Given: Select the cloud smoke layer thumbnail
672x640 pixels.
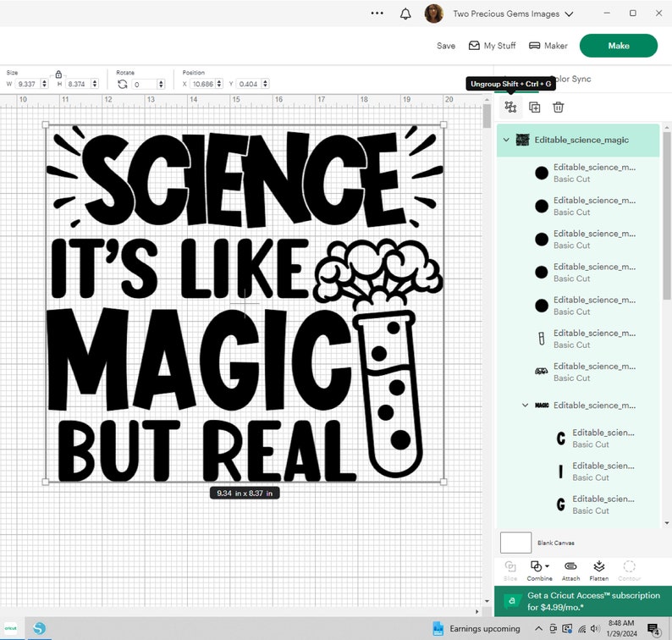Looking at the screenshot, I should point(542,372).
